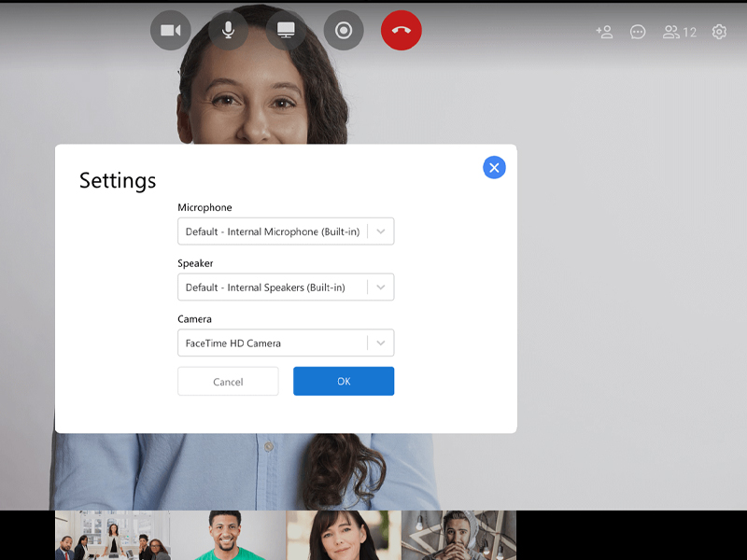Image resolution: width=747 pixels, height=560 pixels.
Task: Click the Camera label
Action: 194,319
